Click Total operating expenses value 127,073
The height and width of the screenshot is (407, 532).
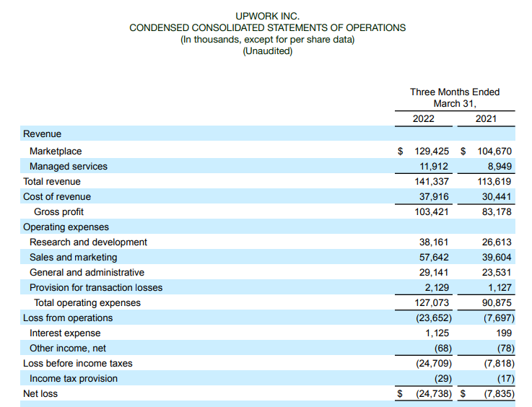pyautogui.click(x=432, y=302)
